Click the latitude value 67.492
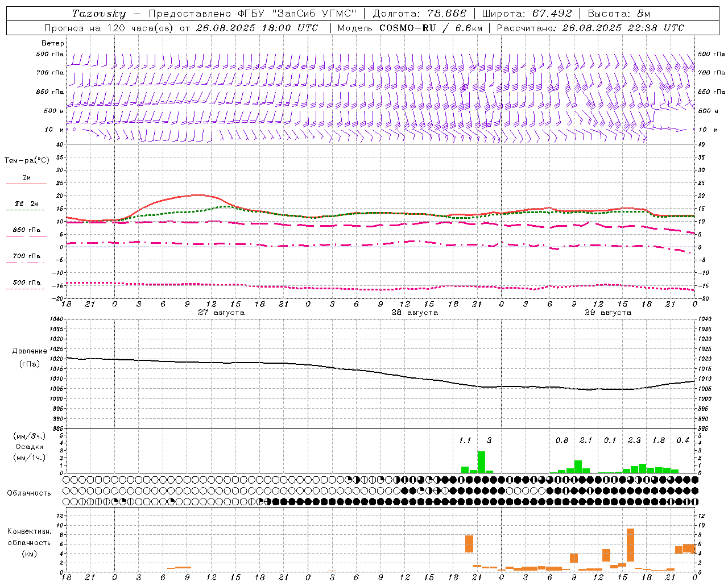Screen dimensions: 728x582 pos(552,14)
